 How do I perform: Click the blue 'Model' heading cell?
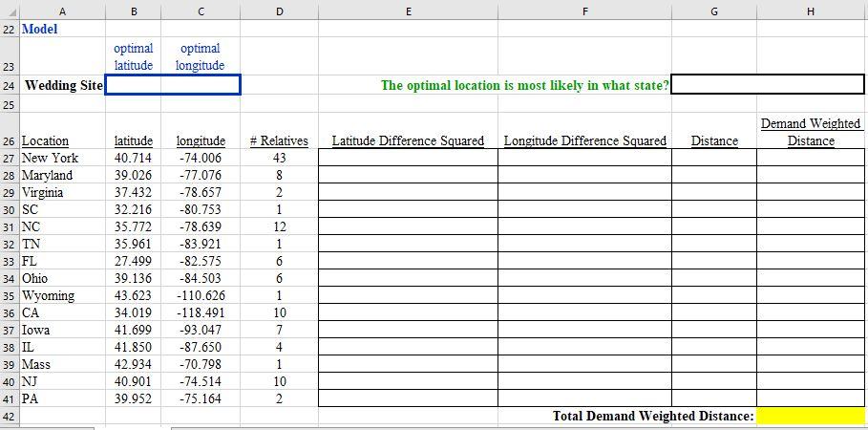tap(63, 30)
